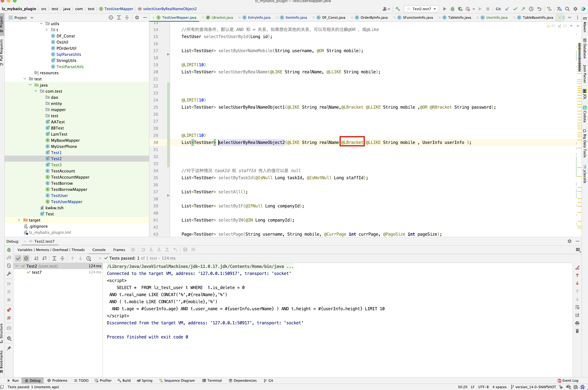Start debugging with the bug icon
The image size is (588, 390).
(453, 9)
